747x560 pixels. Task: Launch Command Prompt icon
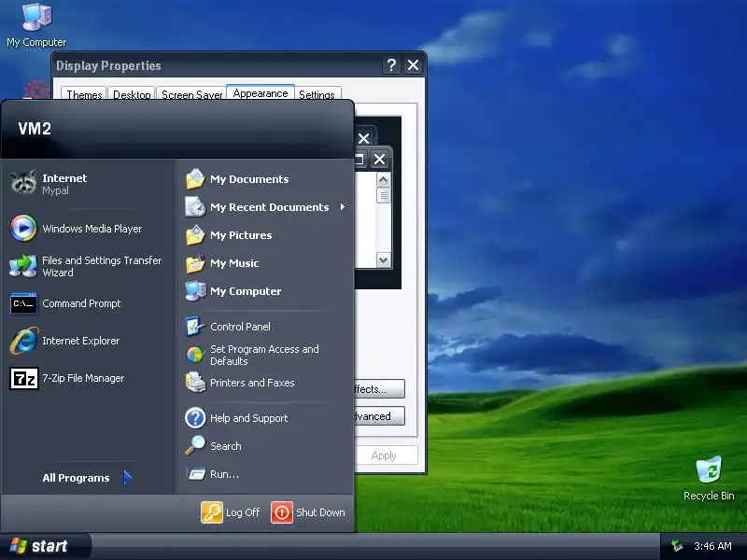pyautogui.click(x=23, y=303)
